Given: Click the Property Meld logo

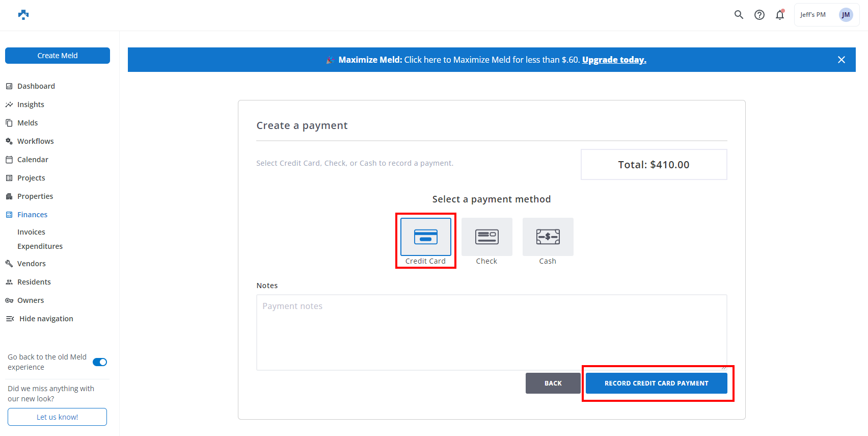Looking at the screenshot, I should [23, 15].
